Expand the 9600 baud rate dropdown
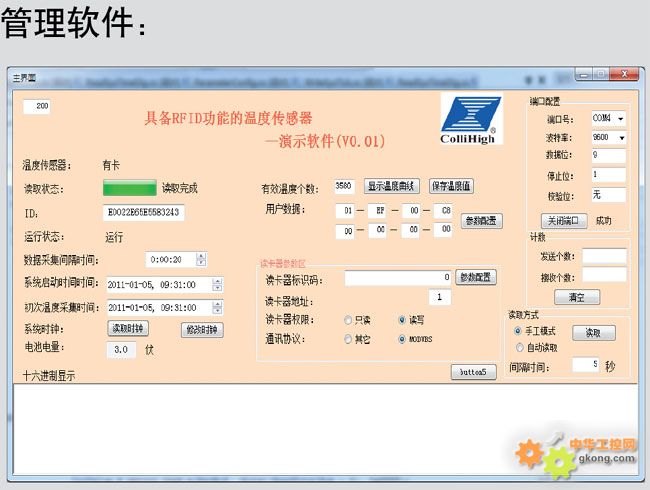This screenshot has height=490, width=650. point(621,137)
